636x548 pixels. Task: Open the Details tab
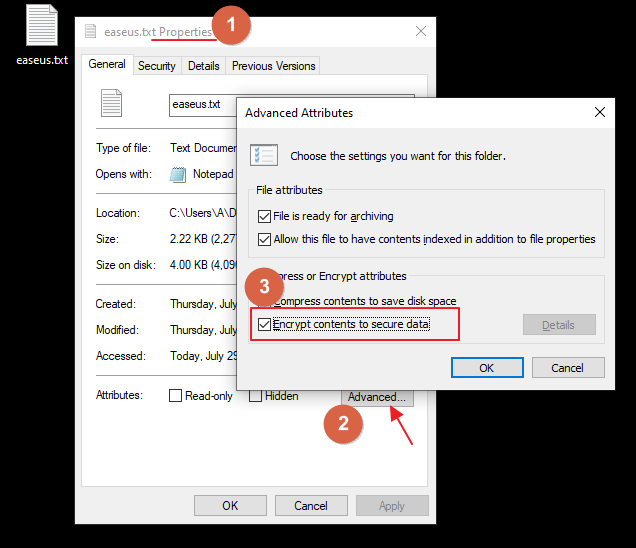203,66
